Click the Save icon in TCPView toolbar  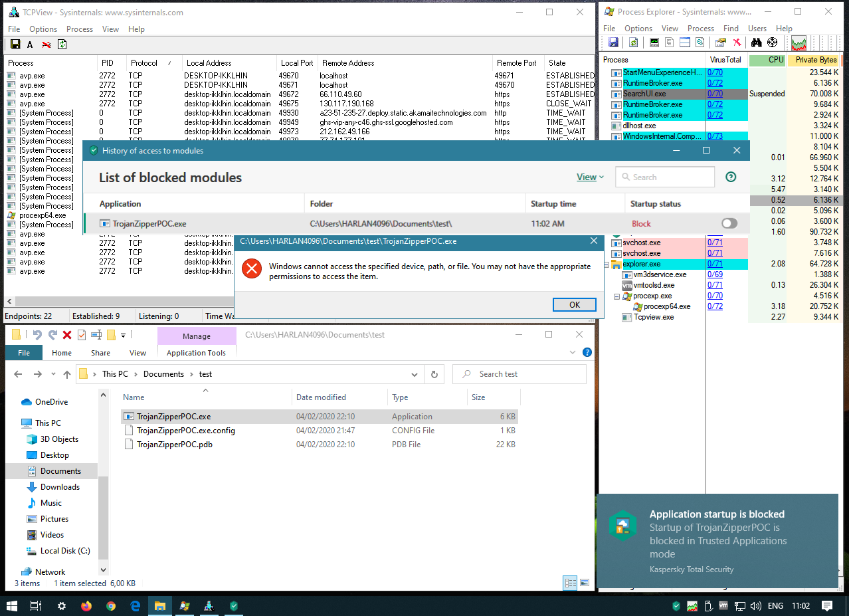click(15, 45)
